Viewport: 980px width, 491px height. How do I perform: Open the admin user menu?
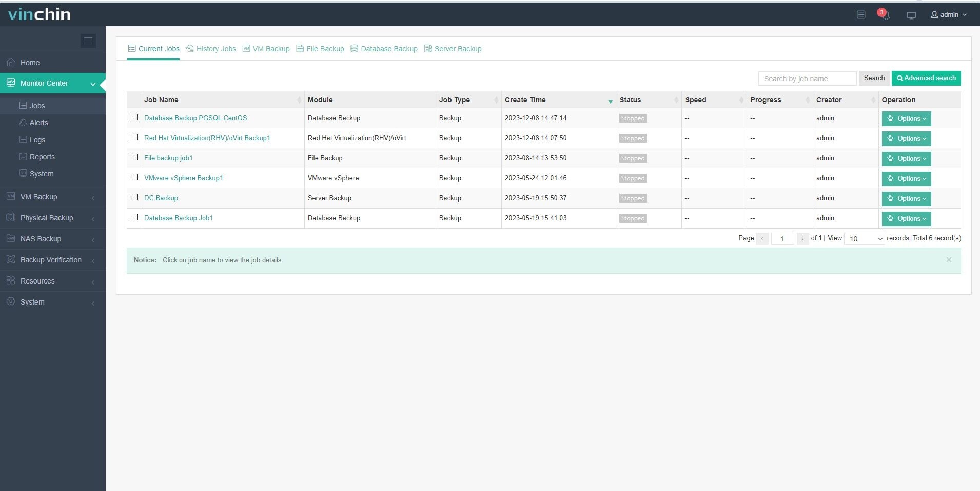click(x=949, y=15)
